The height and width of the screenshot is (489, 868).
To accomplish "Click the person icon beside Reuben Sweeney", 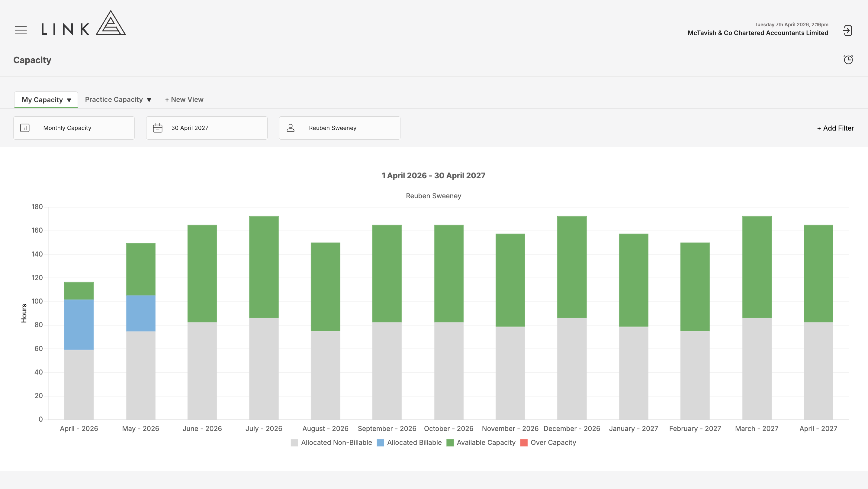I will pos(291,128).
